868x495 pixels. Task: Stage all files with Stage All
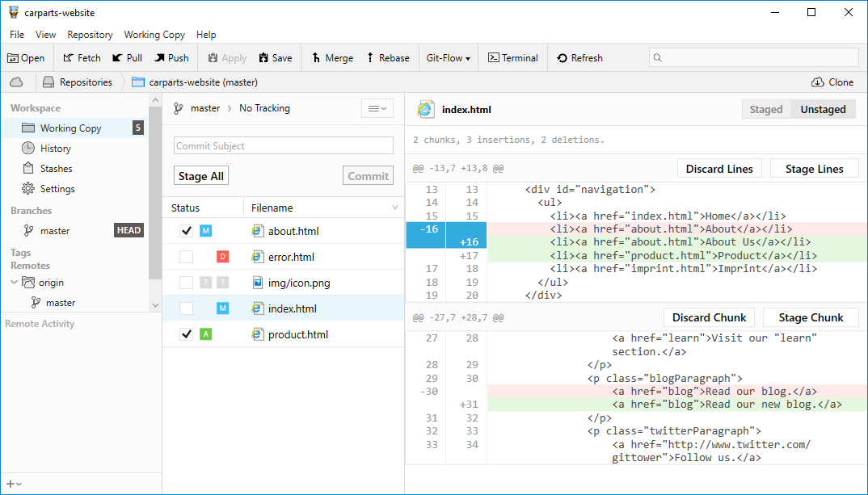201,176
